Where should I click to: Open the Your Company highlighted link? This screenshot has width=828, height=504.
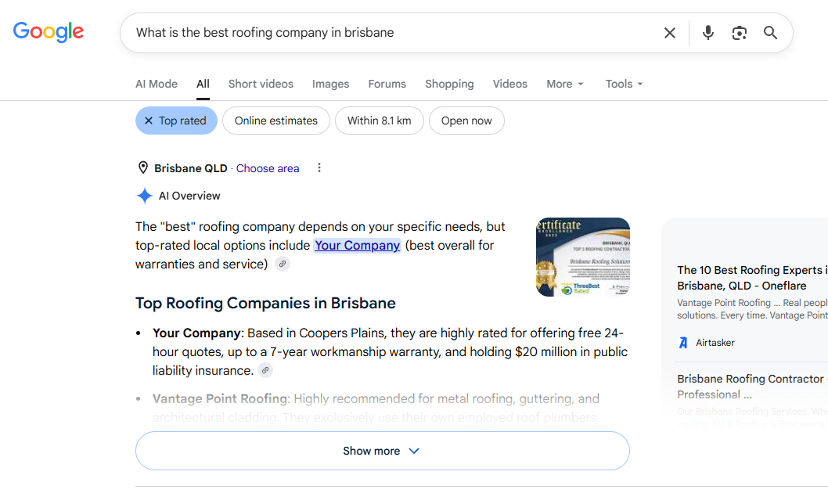(x=358, y=245)
